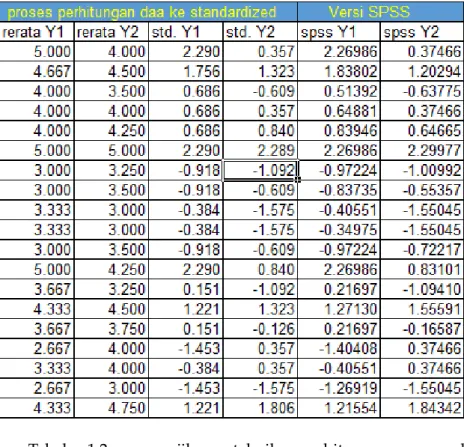Pick the -1.26919 cell
The width and height of the screenshot is (464, 447).
339,388
